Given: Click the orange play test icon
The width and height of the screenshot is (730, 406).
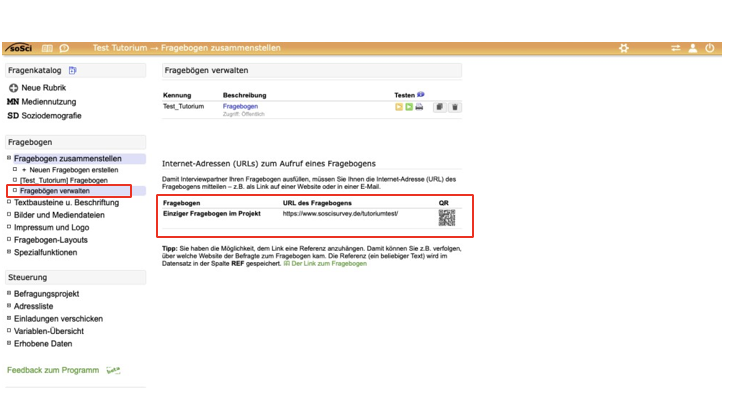Looking at the screenshot, I should click(399, 106).
